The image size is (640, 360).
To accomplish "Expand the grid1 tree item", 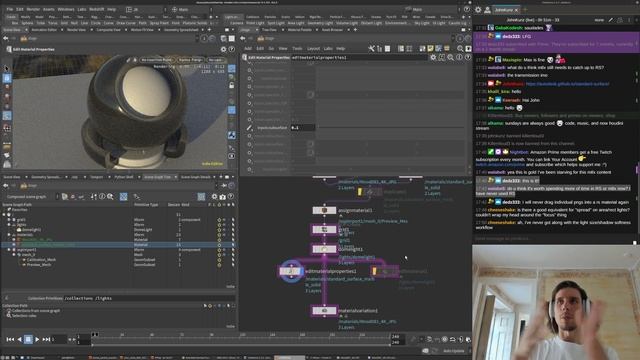I will 9,220.
